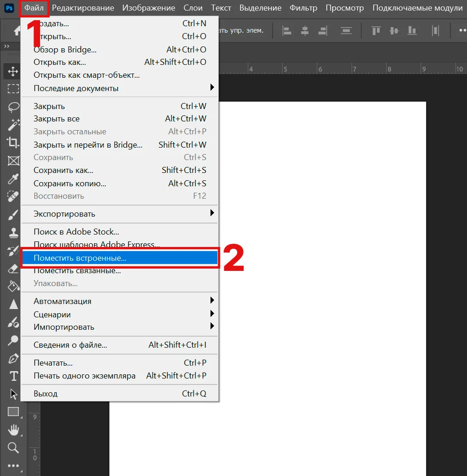Select the Rectangular Marquee tool

[13, 89]
